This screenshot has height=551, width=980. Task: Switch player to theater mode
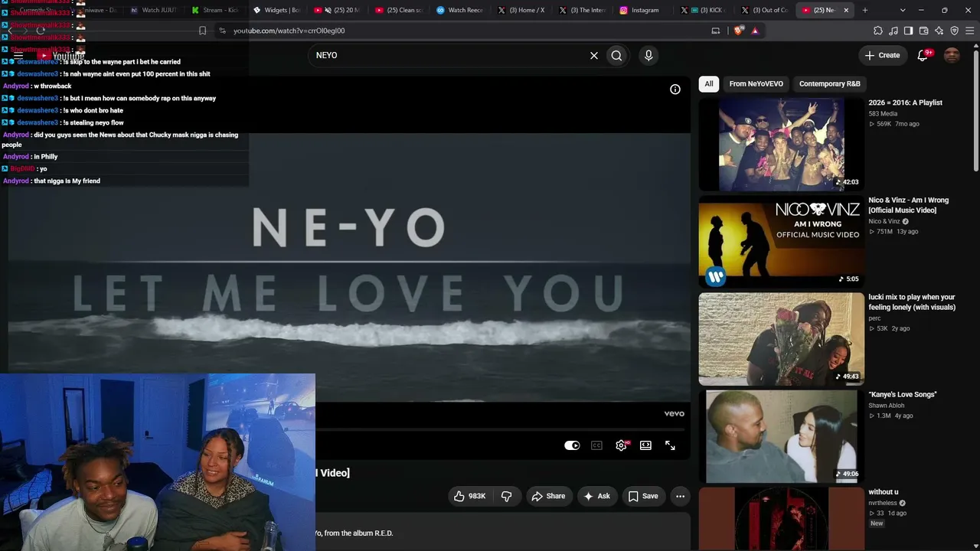tap(645, 445)
